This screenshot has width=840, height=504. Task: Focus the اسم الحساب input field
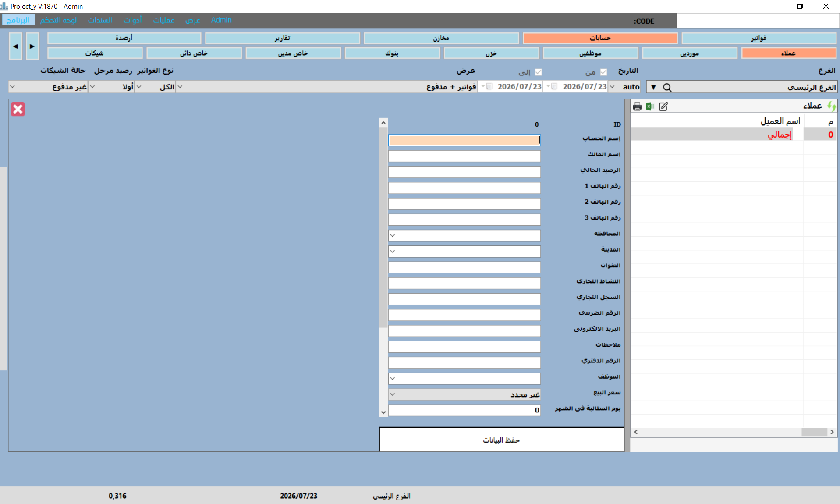(464, 140)
